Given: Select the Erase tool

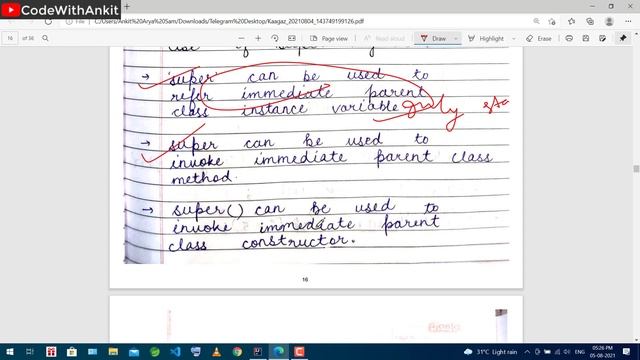Looking at the screenshot, I should 539,38.
